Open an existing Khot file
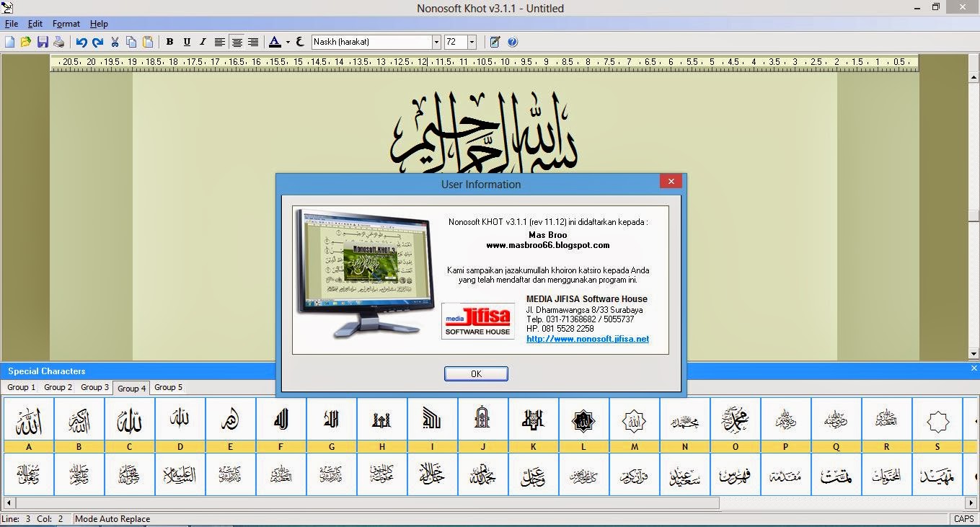Image resolution: width=980 pixels, height=527 pixels. pyautogui.click(x=26, y=42)
